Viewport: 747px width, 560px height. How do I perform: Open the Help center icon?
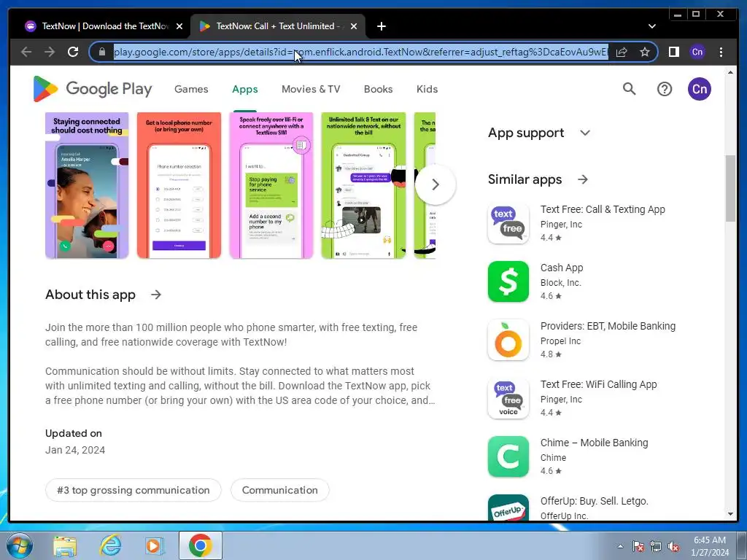point(664,89)
